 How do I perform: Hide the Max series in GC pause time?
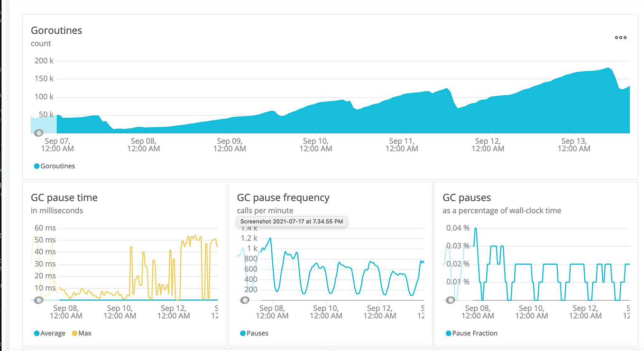[82, 333]
